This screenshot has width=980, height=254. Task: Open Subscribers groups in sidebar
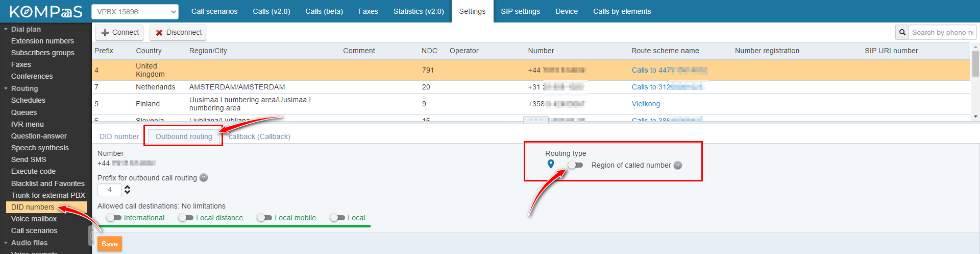coord(43,53)
